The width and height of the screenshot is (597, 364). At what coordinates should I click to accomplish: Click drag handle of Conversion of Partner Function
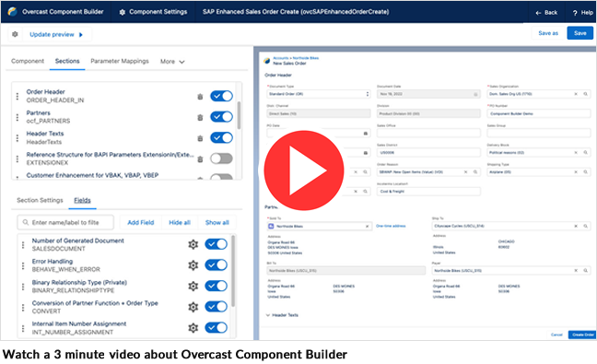23,307
